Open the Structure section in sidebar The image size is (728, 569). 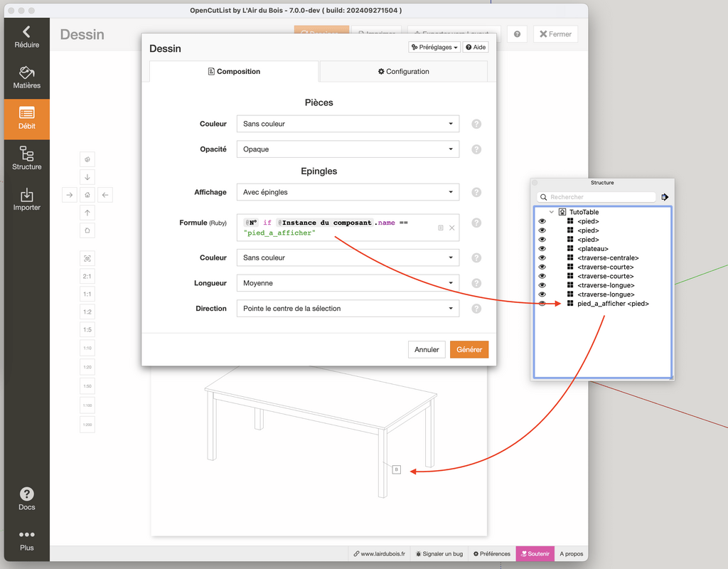click(26, 159)
